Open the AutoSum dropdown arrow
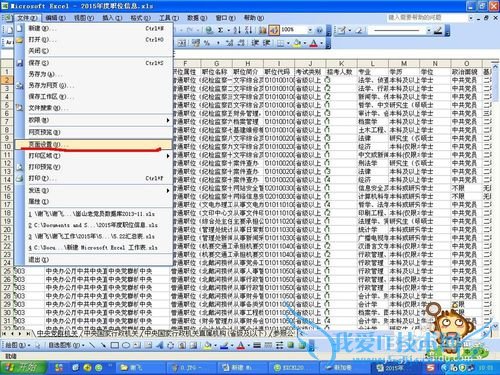The image size is (500, 375). 229,30
